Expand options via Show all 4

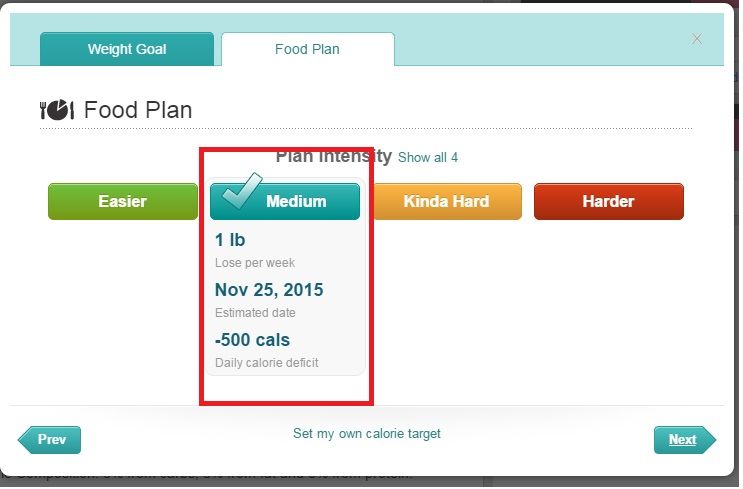coord(428,157)
